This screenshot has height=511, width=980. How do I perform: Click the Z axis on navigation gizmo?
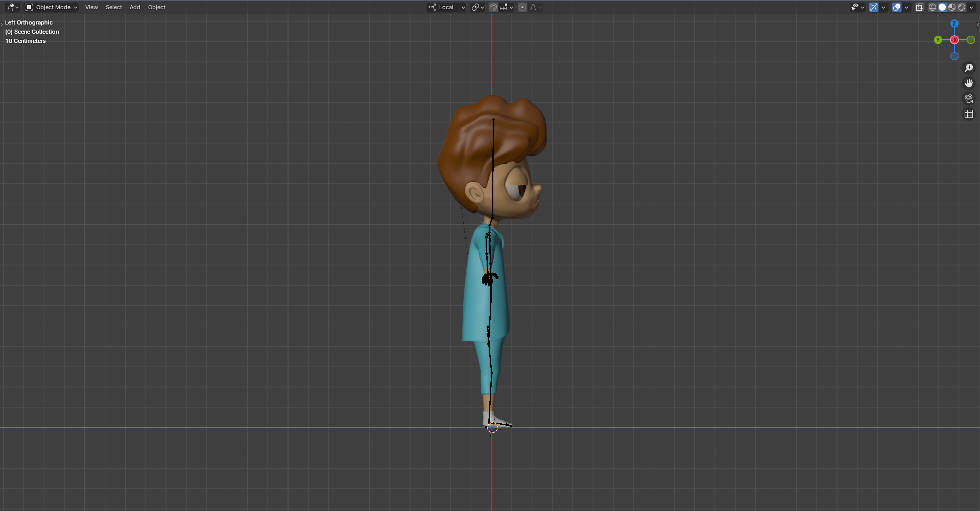(954, 23)
